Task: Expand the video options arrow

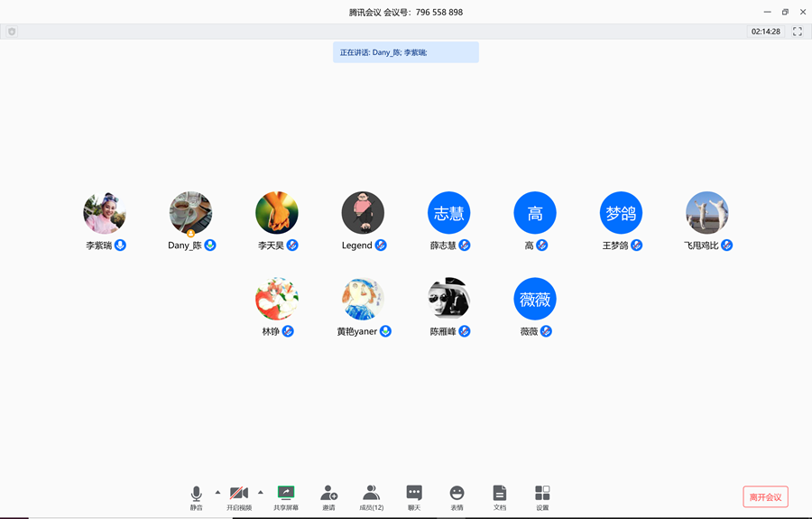Action: coord(261,492)
